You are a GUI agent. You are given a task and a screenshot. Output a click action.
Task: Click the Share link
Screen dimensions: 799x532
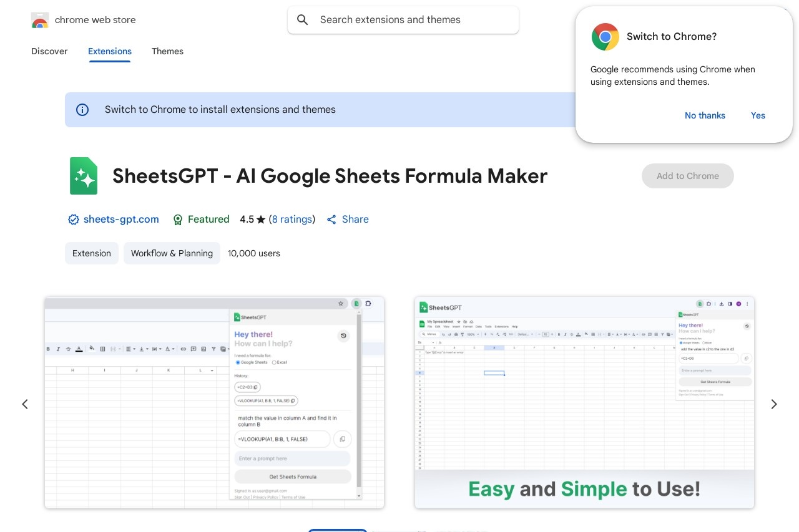tap(355, 220)
